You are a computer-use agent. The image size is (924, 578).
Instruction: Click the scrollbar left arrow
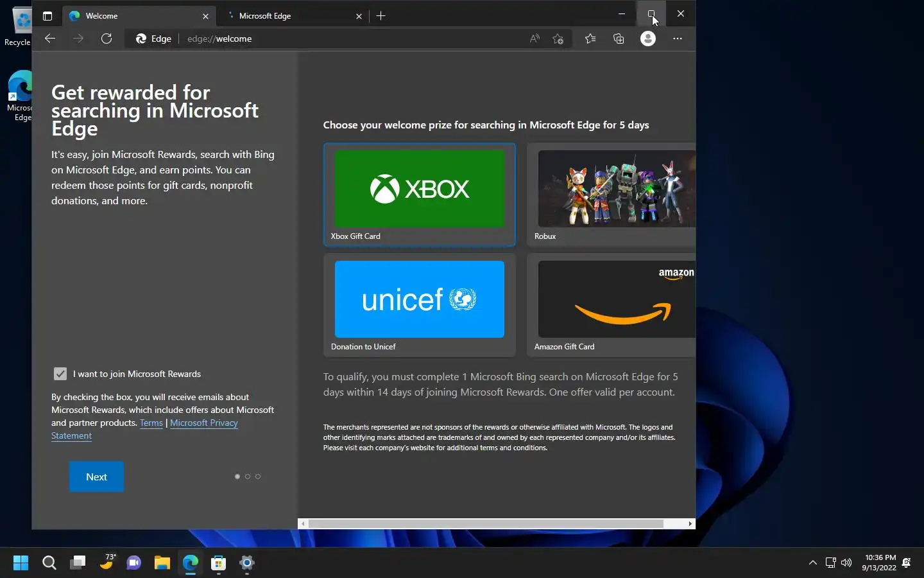tap(303, 523)
